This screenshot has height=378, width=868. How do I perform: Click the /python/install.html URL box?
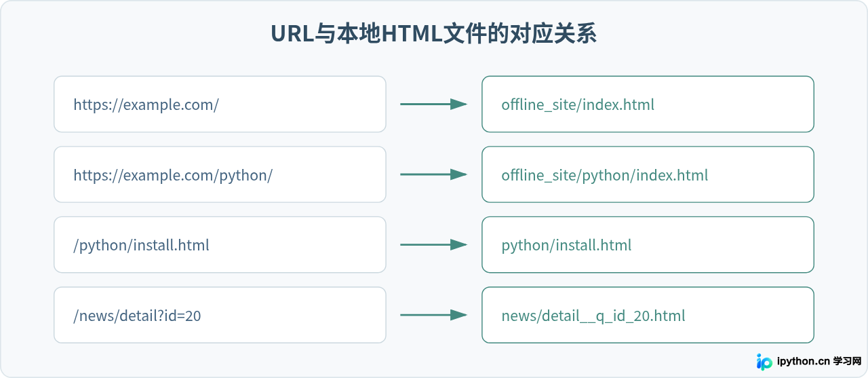(220, 245)
